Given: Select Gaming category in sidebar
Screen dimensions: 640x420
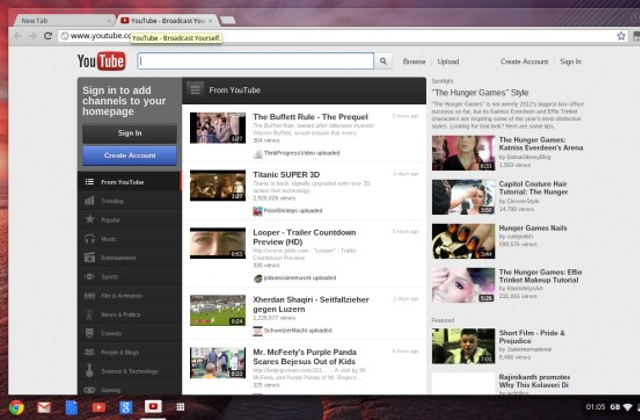Looking at the screenshot, I should [129, 390].
